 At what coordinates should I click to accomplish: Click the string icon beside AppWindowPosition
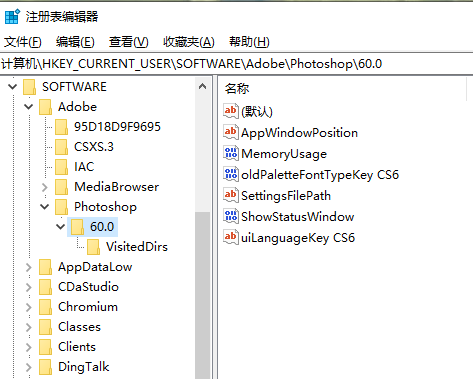[231, 132]
